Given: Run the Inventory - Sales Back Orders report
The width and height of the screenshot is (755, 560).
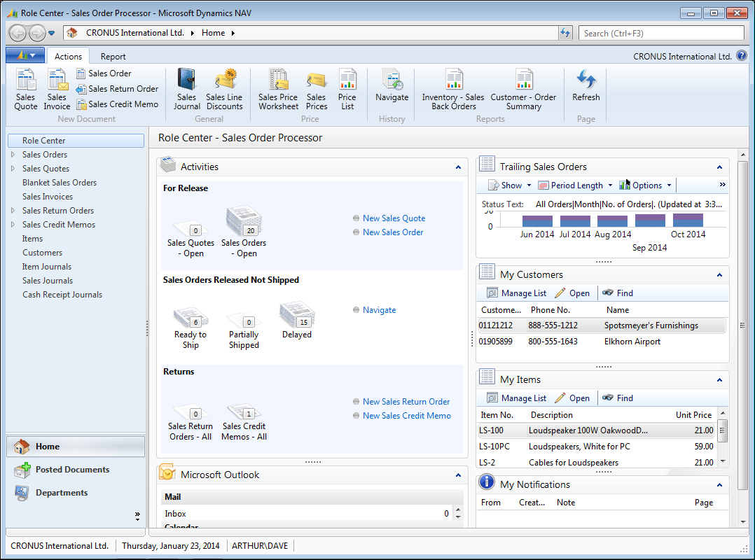Looking at the screenshot, I should pyautogui.click(x=453, y=90).
